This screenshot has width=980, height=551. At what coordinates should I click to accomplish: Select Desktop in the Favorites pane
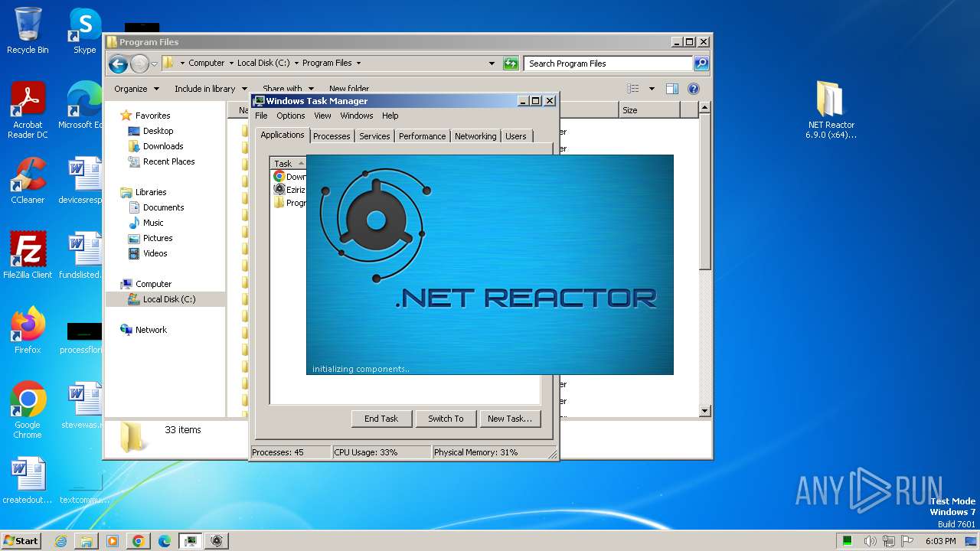coord(158,131)
